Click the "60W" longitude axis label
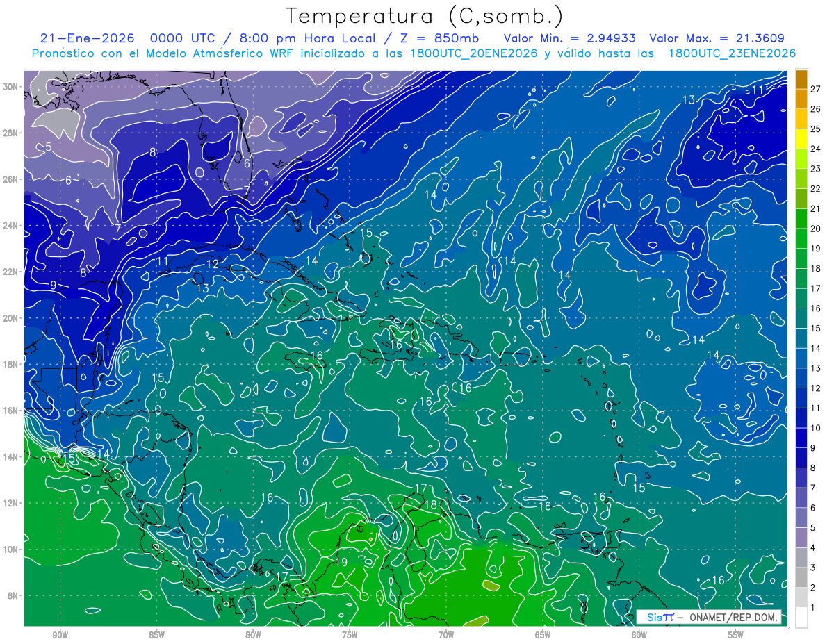Screen dimensions: 834x644 (x=639, y=635)
